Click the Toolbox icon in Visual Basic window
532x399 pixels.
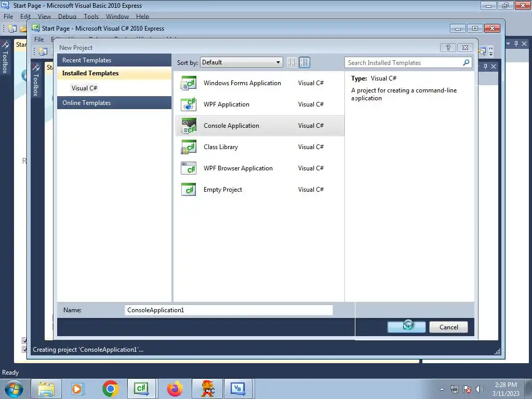5,45
